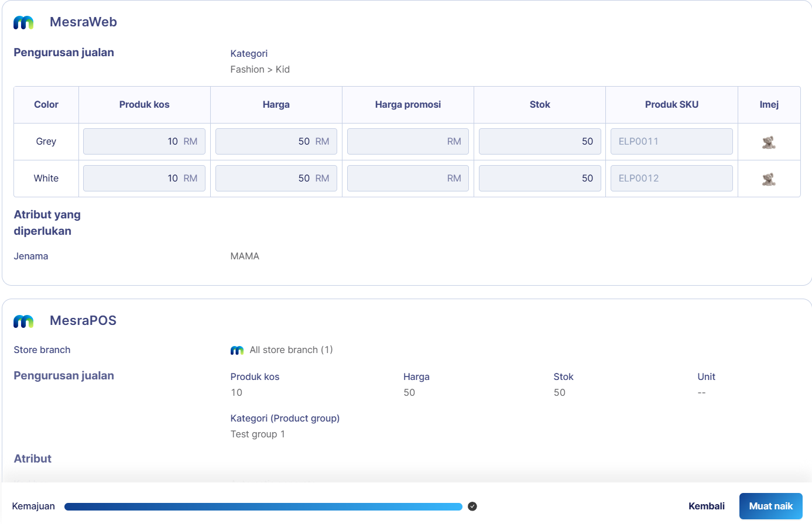This screenshot has width=812, height=524.
Task: Click the ELP0012 SKU field
Action: point(671,179)
